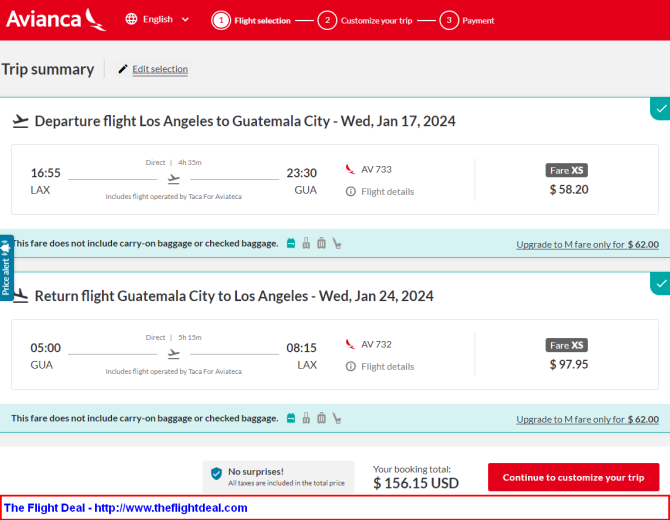Go to Payment step
The image size is (670, 520).
coord(467,21)
